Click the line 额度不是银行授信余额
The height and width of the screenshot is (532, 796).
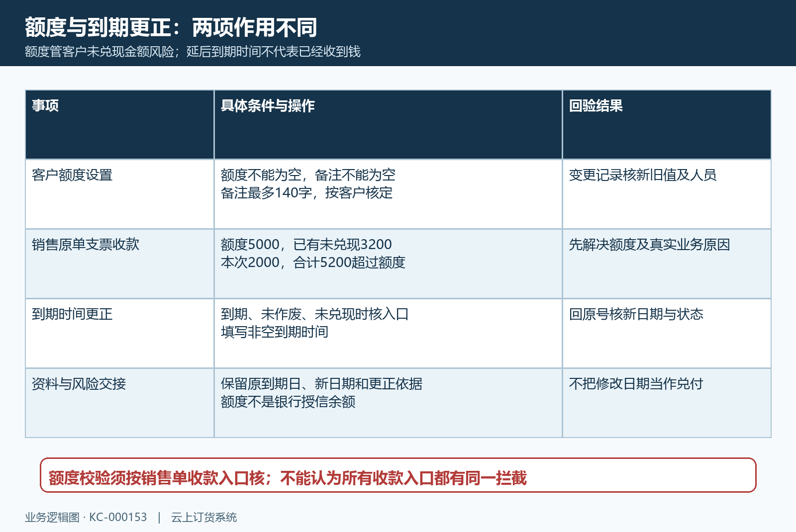coord(288,402)
